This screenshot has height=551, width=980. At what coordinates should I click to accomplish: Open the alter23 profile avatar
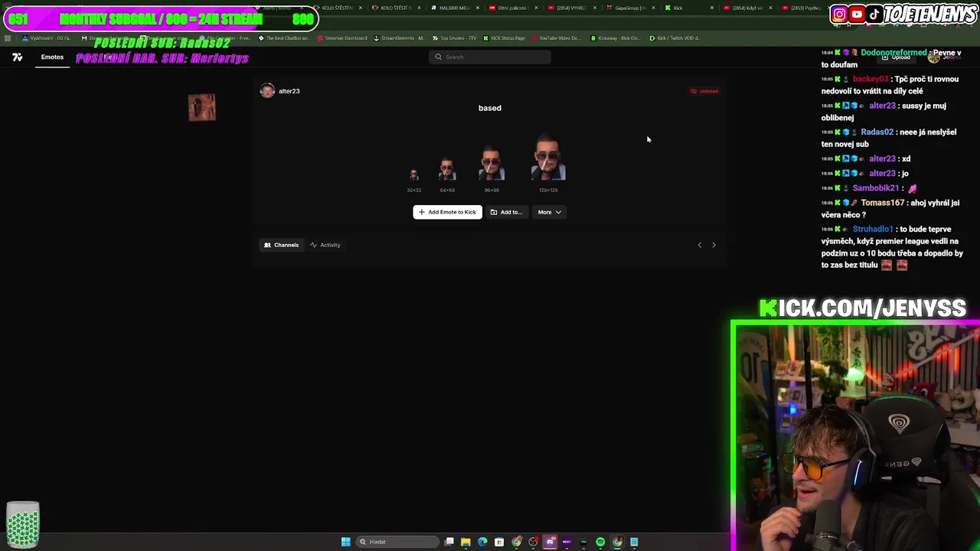(x=267, y=91)
